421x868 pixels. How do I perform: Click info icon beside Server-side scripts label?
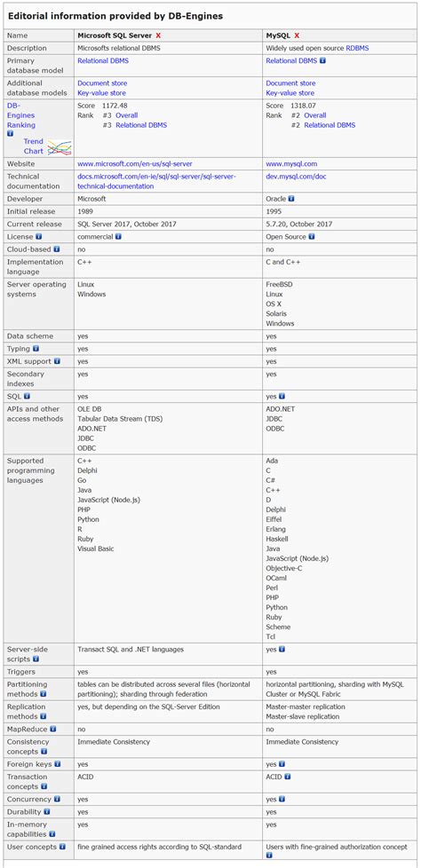click(36, 659)
